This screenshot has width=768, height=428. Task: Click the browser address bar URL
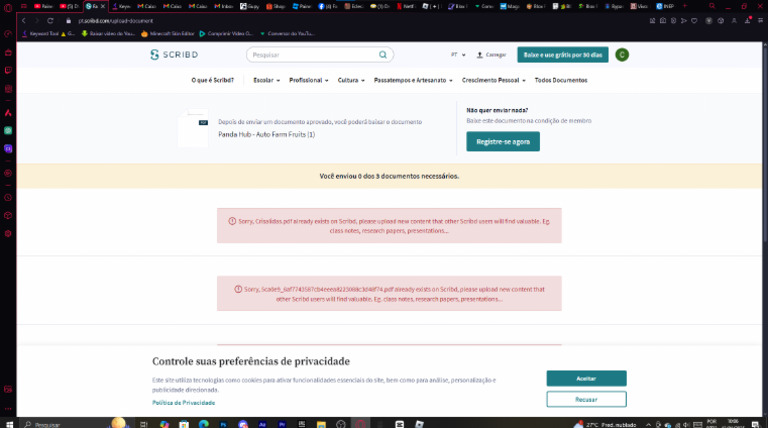(x=116, y=21)
